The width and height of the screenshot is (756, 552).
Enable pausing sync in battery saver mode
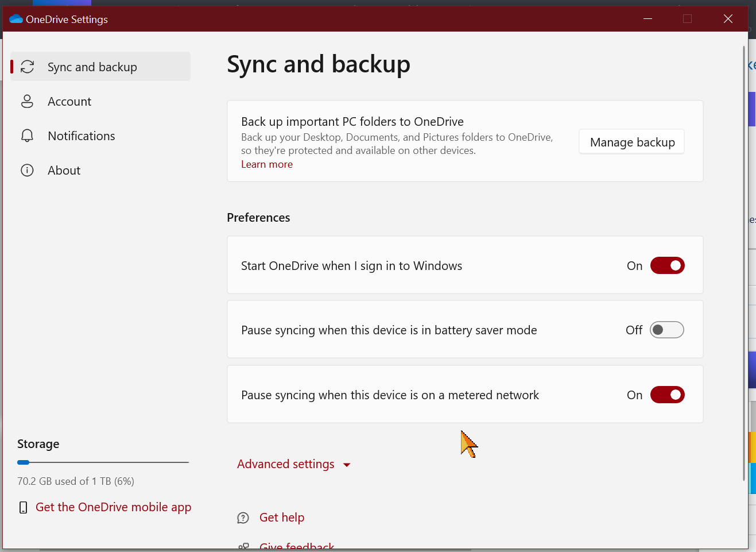pyautogui.click(x=666, y=330)
